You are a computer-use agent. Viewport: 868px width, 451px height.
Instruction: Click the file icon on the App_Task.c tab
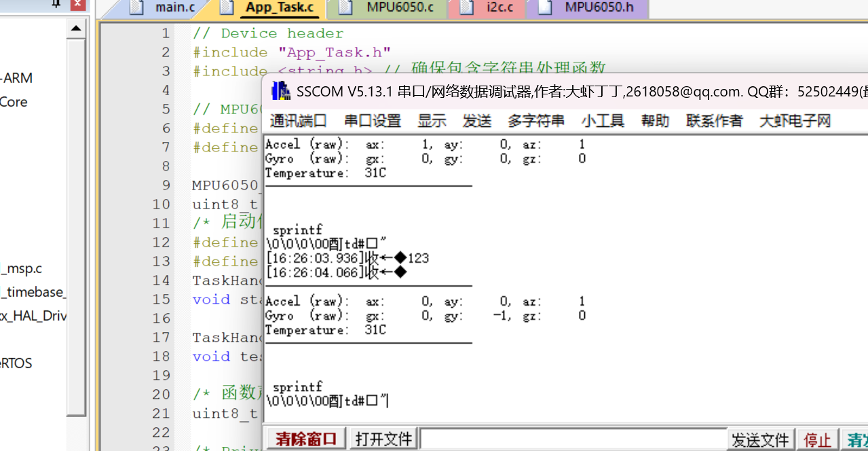[x=227, y=8]
